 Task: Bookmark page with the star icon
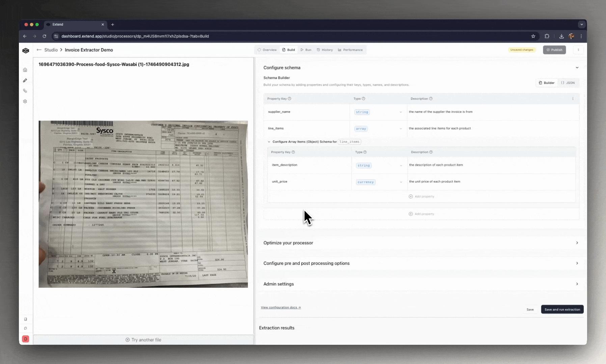pos(533,36)
